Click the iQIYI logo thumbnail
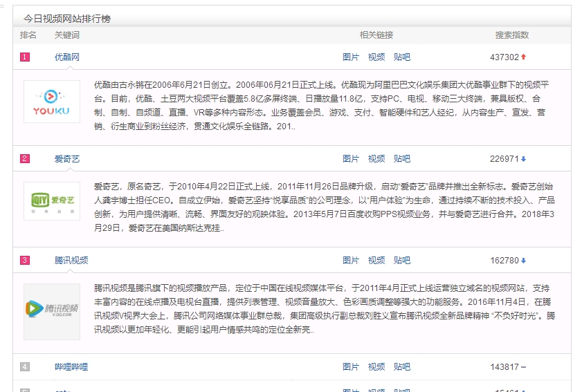 tap(52, 203)
